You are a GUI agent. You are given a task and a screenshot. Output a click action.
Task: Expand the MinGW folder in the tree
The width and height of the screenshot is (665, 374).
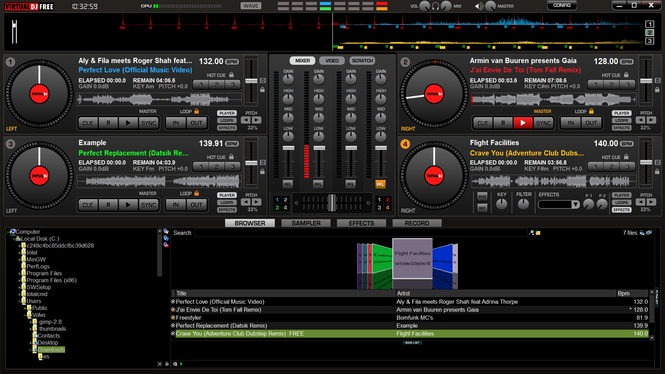pos(20,260)
